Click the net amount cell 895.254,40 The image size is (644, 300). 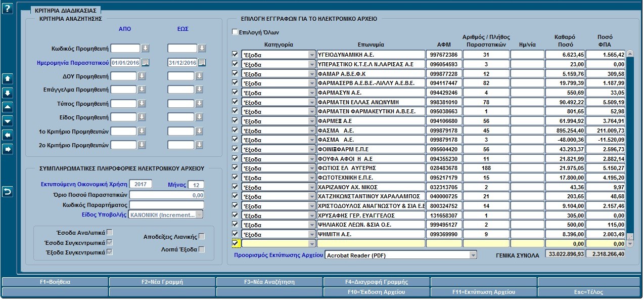coord(566,130)
